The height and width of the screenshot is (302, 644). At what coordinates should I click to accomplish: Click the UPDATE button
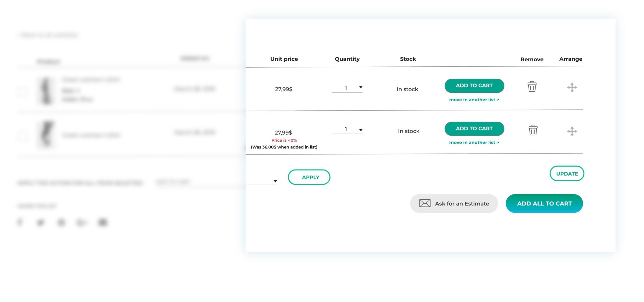point(567,173)
